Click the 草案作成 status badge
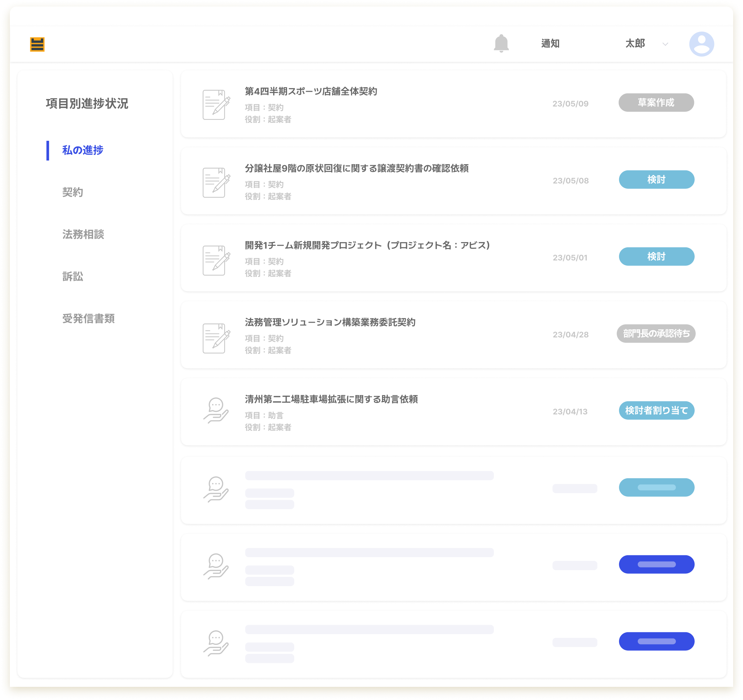 click(657, 102)
